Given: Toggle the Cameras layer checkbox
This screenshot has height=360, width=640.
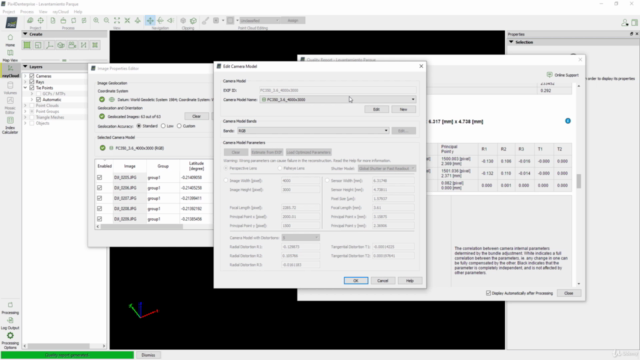Looking at the screenshot, I should [32, 76].
